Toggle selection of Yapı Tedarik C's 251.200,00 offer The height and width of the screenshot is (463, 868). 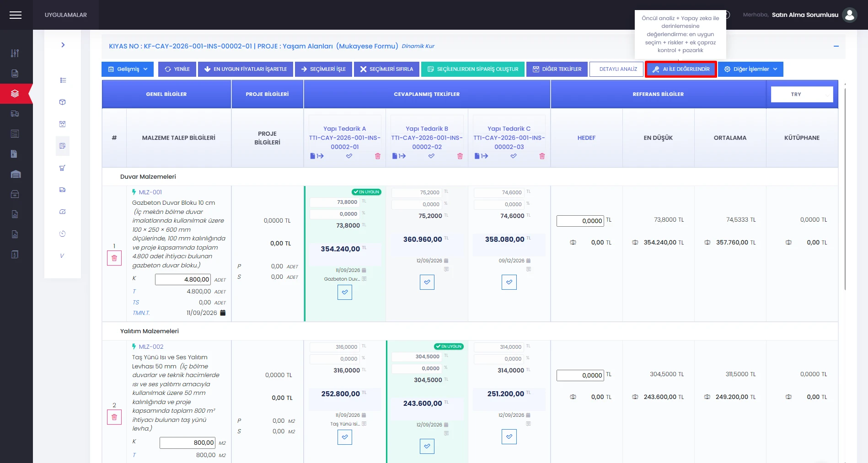click(509, 437)
